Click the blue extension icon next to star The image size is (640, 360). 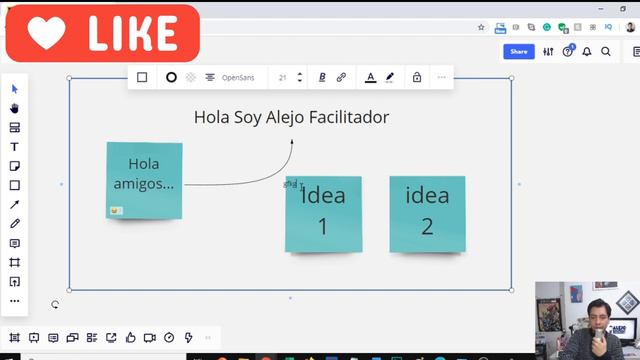coord(500,28)
